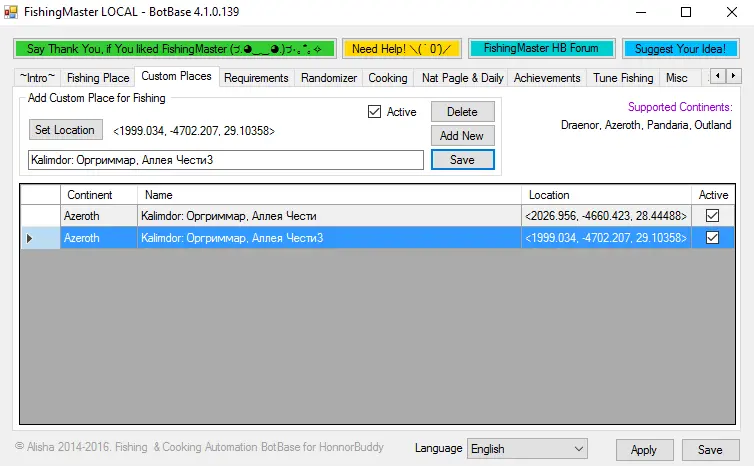Screen dimensions: 754x466
Task: Close the FishingMaster window
Action: [732, 12]
